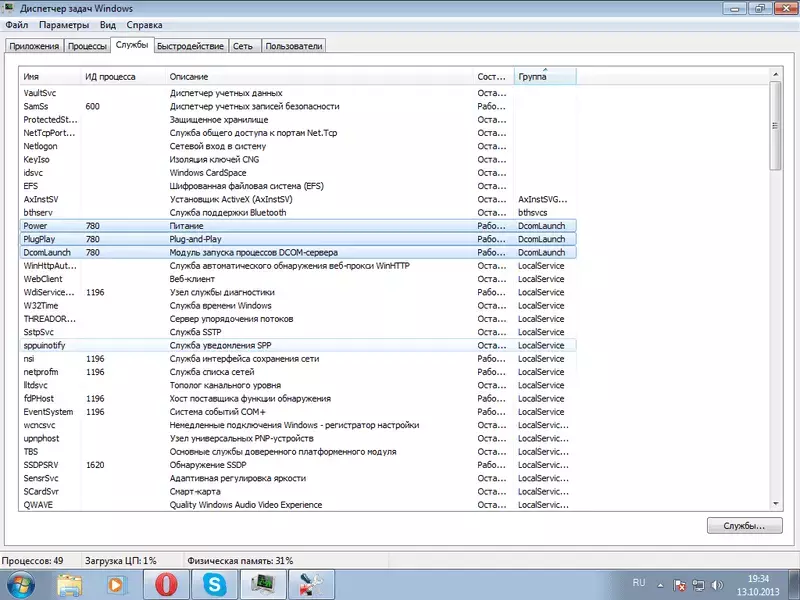The width and height of the screenshot is (800, 600).
Task: Switch to the Пользователи tab
Action: coord(294,46)
